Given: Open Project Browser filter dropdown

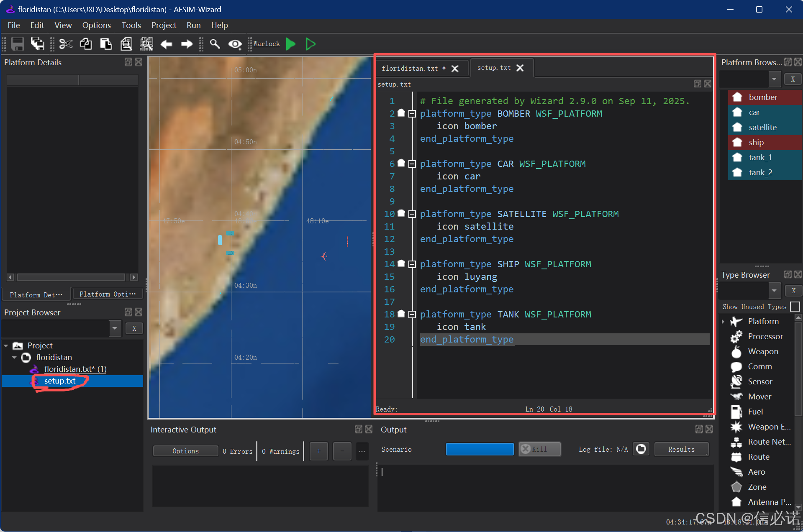Looking at the screenshot, I should point(115,328).
